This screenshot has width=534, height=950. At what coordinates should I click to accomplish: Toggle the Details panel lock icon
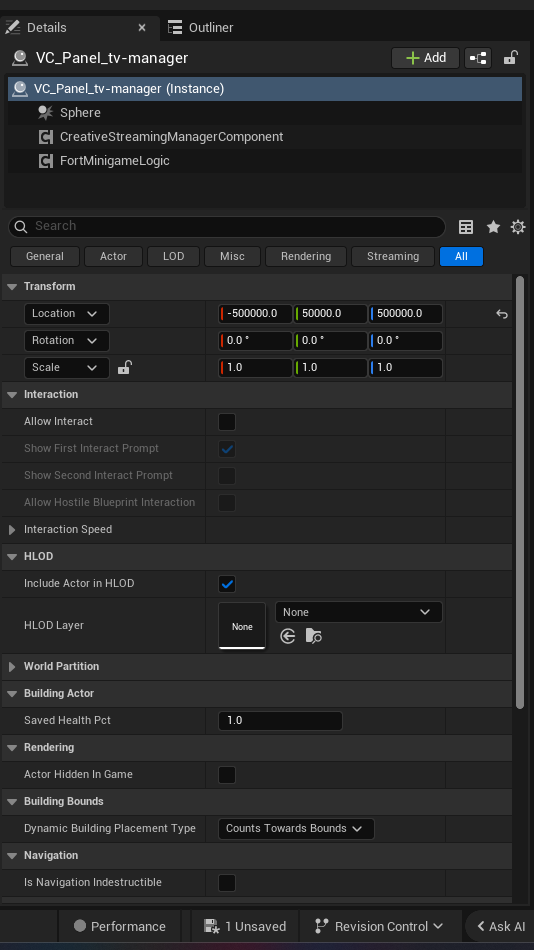point(510,58)
